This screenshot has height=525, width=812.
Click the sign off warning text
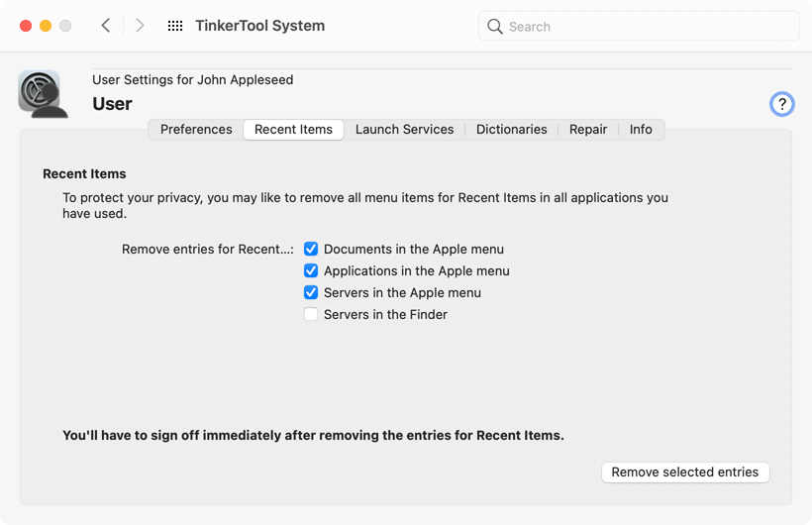pos(313,435)
